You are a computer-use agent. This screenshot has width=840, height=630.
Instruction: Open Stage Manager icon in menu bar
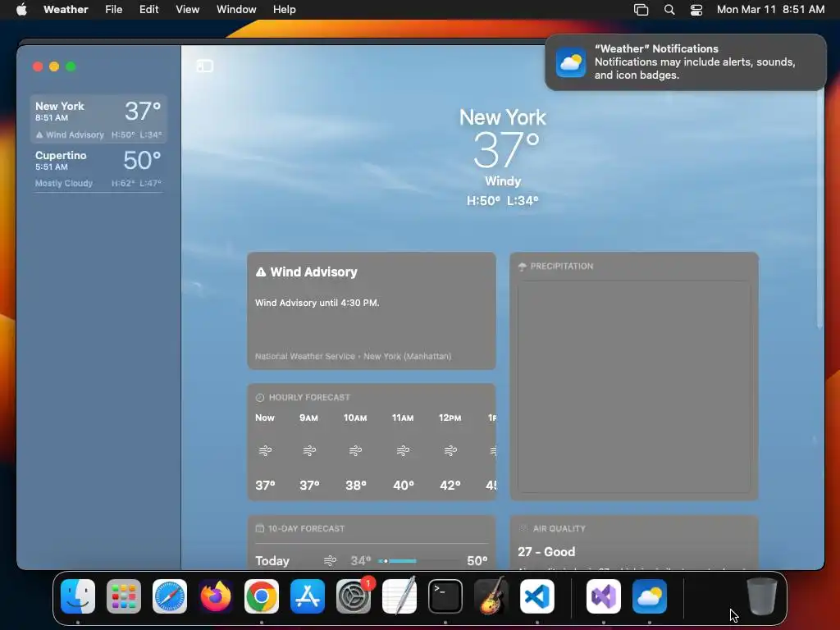pos(641,10)
